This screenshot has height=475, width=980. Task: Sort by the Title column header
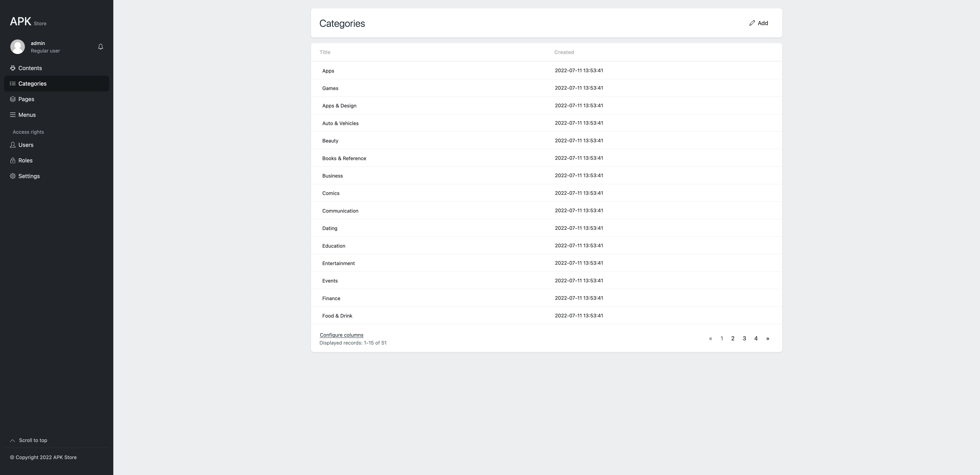pos(325,52)
